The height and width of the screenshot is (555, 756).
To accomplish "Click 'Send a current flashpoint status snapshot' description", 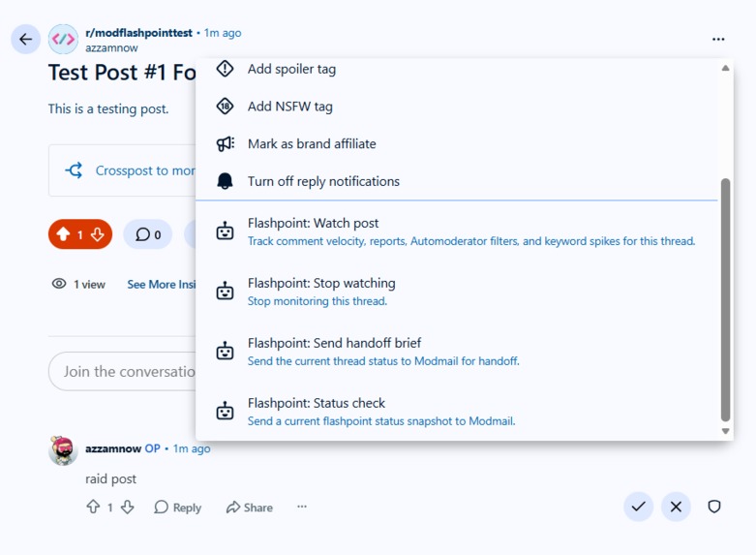I will [381, 420].
